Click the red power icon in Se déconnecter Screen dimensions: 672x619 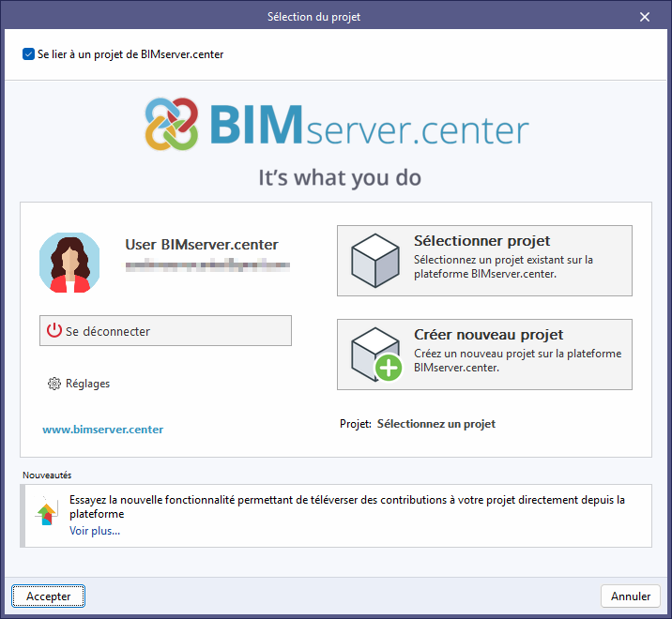click(x=54, y=331)
